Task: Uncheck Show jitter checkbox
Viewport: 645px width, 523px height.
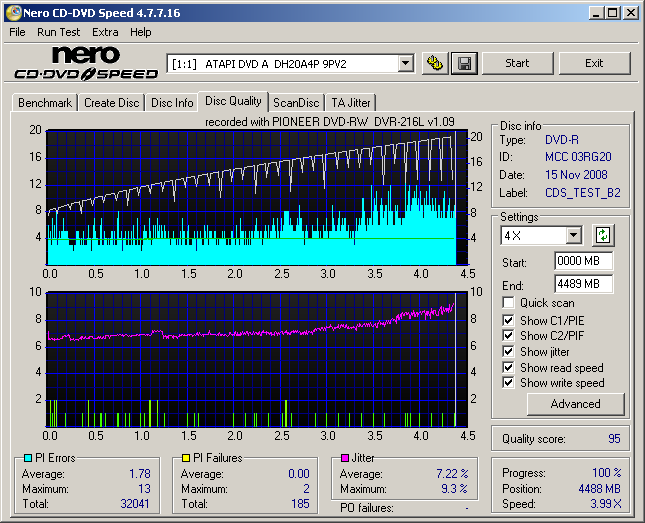Action: (x=509, y=351)
